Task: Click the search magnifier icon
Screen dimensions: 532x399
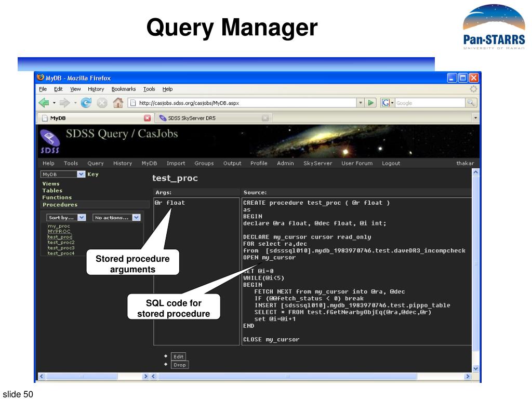Action: pyautogui.click(x=471, y=102)
